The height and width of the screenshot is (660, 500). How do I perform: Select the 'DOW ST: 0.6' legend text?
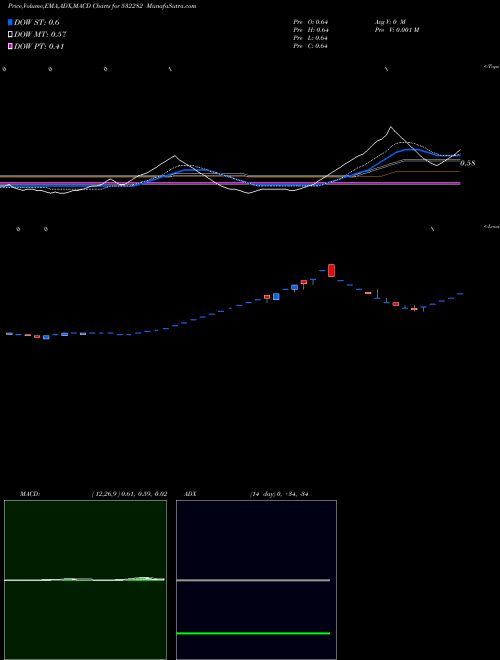pyautogui.click(x=37, y=22)
